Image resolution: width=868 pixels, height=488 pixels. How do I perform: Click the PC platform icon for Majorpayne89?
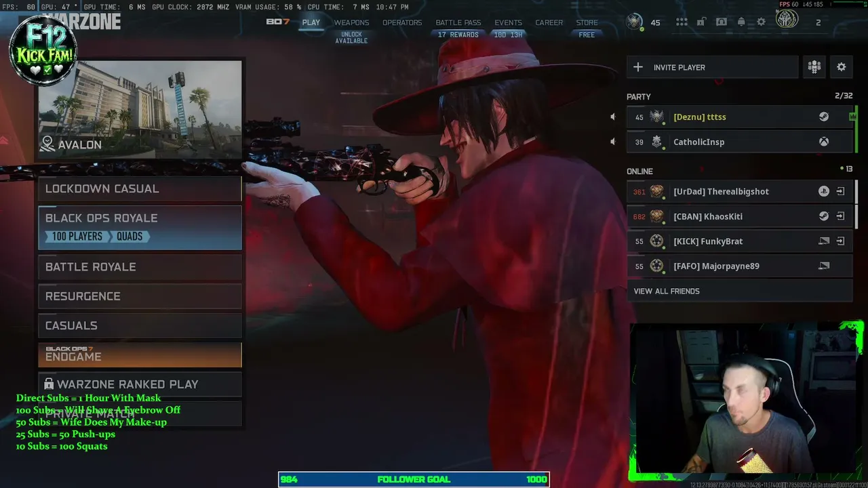click(x=824, y=266)
